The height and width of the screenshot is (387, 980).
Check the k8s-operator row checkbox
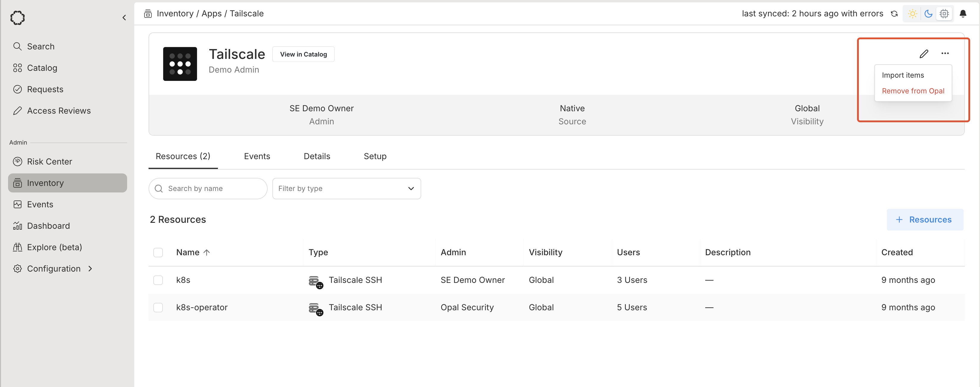(x=158, y=308)
